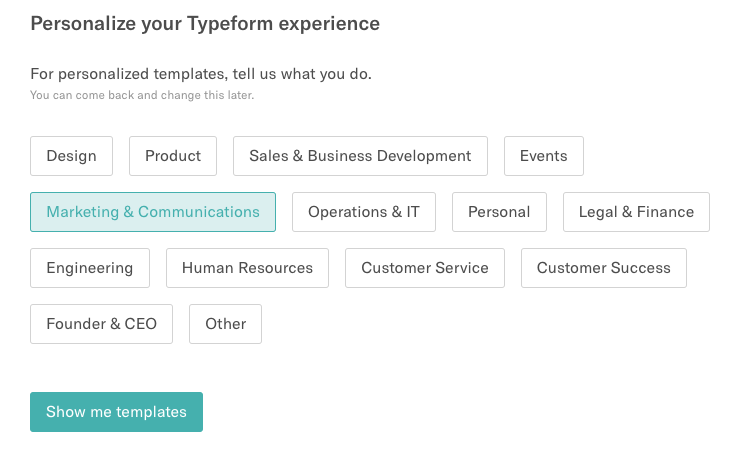733x459 pixels.
Task: Choose Founder & CEO role
Action: pyautogui.click(x=101, y=324)
